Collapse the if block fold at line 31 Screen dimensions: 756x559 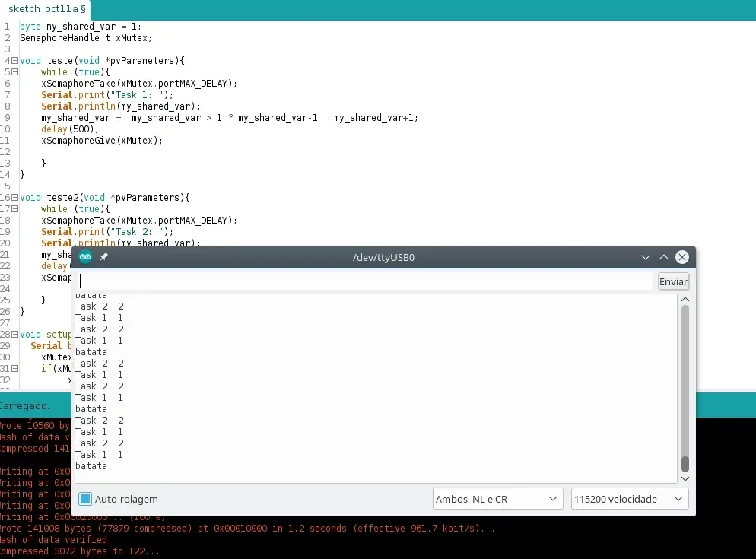click(15, 369)
